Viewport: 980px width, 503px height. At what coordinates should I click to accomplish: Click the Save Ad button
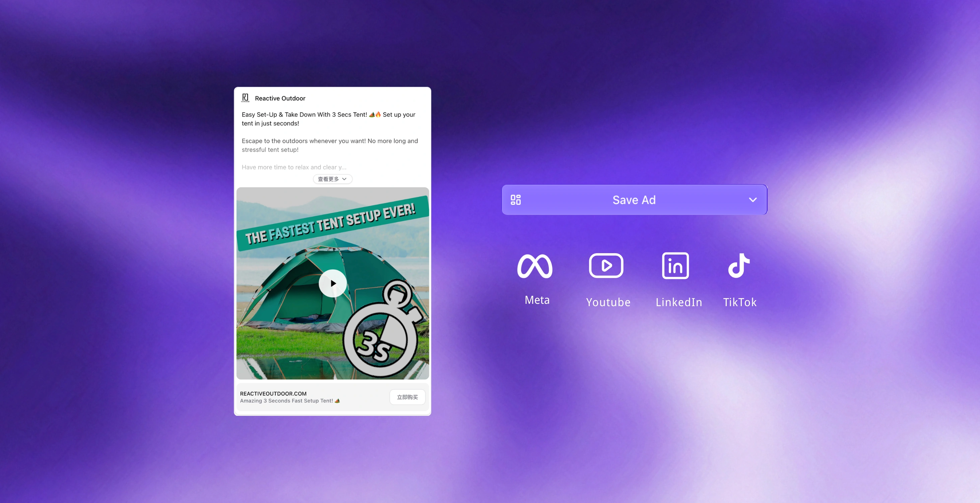tap(634, 200)
